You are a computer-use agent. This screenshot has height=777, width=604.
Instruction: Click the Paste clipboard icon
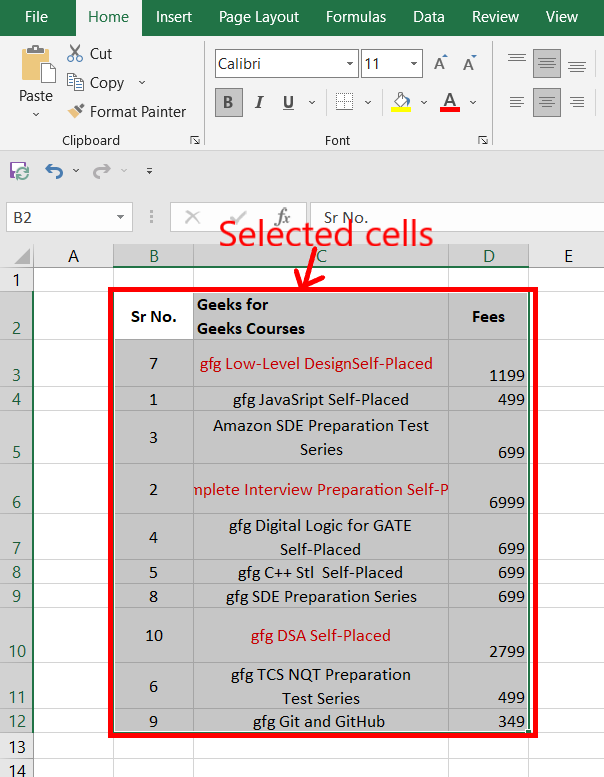pyautogui.click(x=37, y=64)
